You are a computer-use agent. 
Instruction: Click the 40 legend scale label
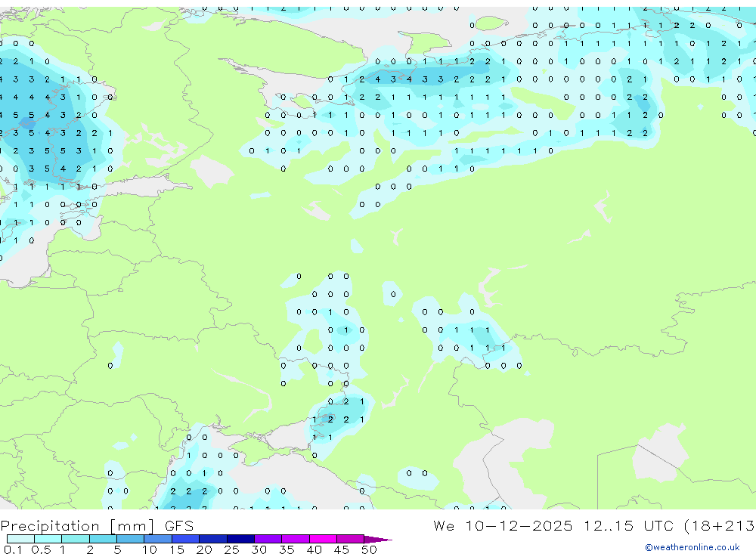tap(314, 549)
